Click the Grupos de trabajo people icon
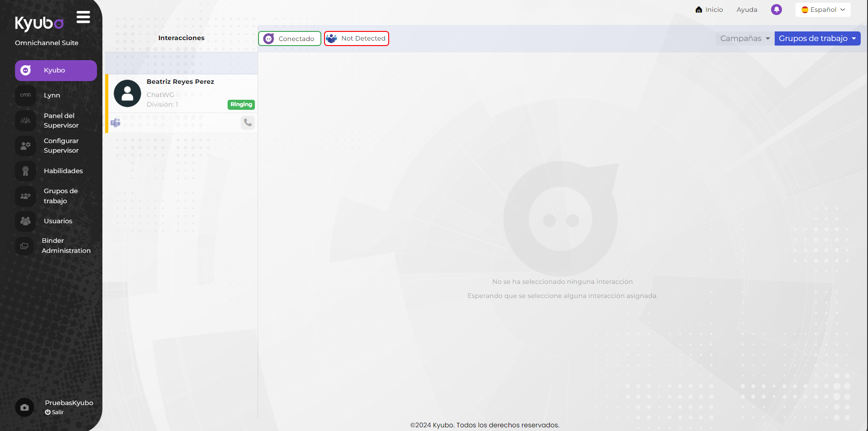Image resolution: width=868 pixels, height=431 pixels. tap(25, 196)
